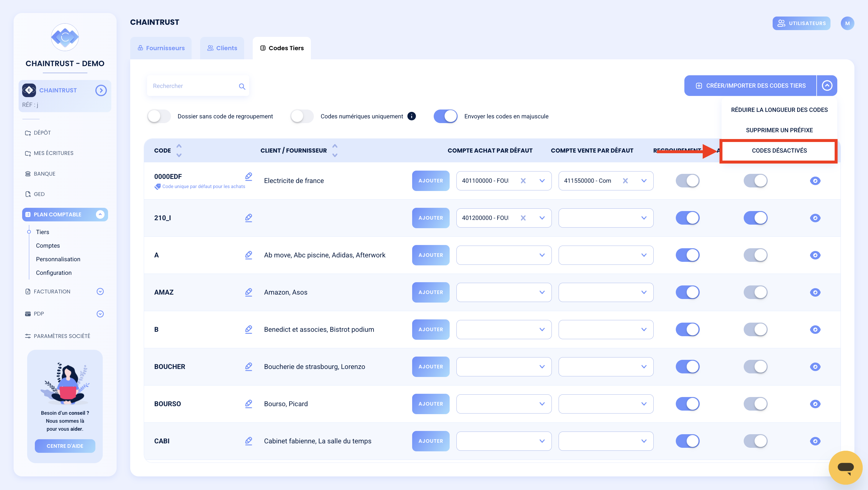Open MES ÉCRITURES in the sidebar
This screenshot has width=868, height=490.
(49, 153)
